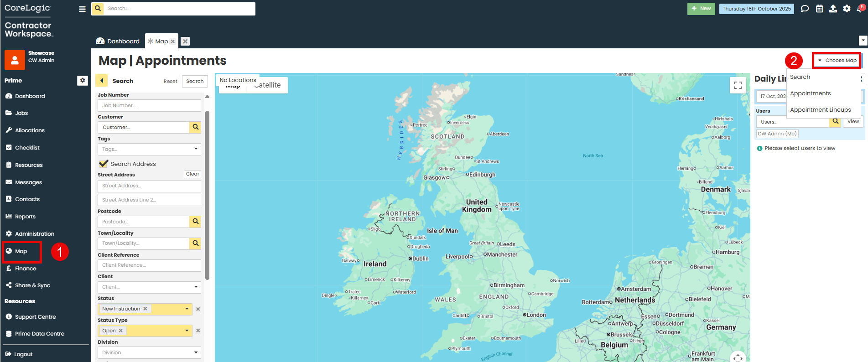Collapse search panel with yellow arrow
The height and width of the screenshot is (362, 868).
[x=101, y=81]
